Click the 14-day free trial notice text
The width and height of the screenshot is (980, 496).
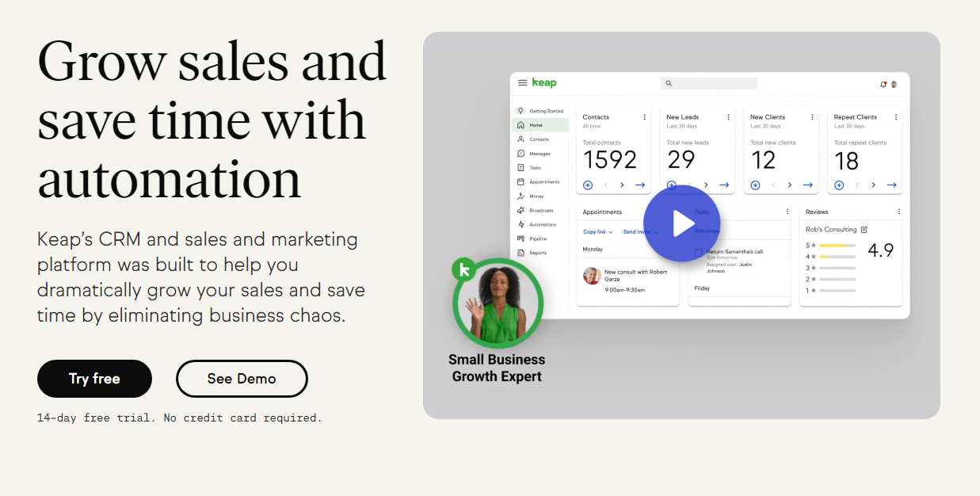(180, 418)
